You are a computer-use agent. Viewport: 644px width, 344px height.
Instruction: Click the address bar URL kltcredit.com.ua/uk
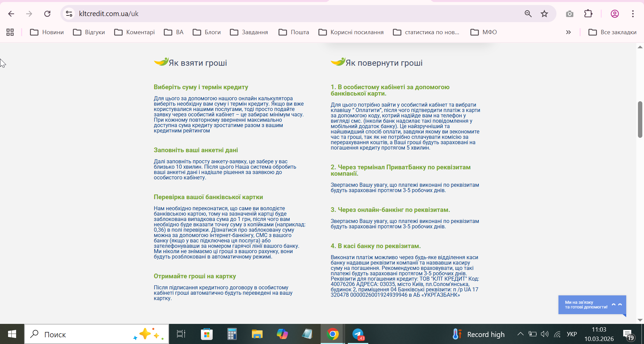(109, 14)
